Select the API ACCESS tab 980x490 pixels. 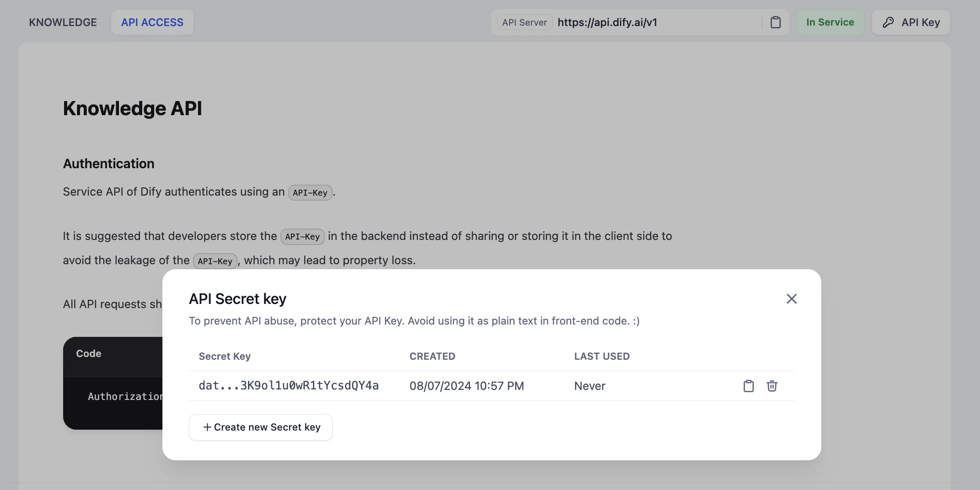pyautogui.click(x=152, y=22)
